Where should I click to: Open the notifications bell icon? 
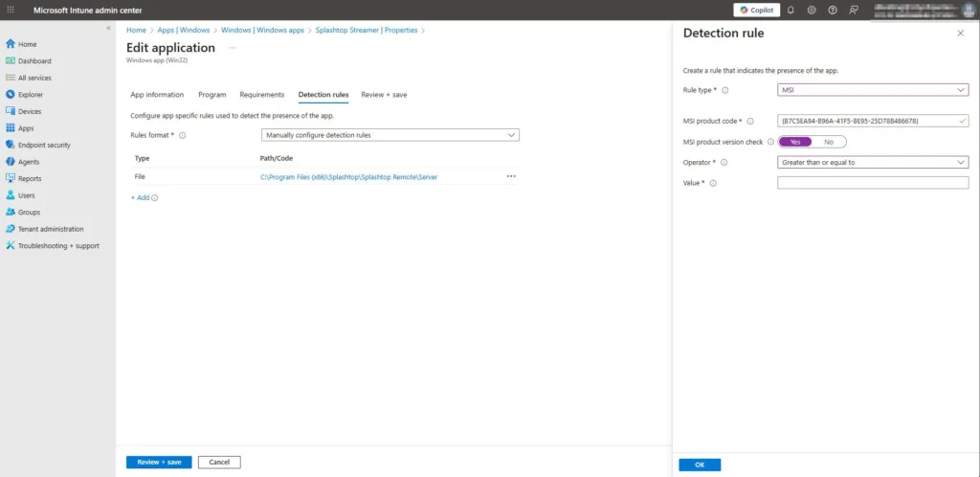click(791, 10)
